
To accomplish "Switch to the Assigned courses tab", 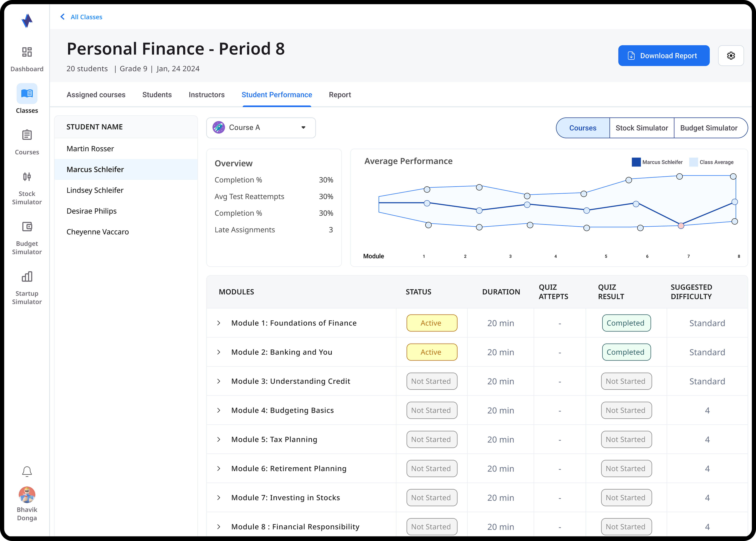I will point(96,95).
